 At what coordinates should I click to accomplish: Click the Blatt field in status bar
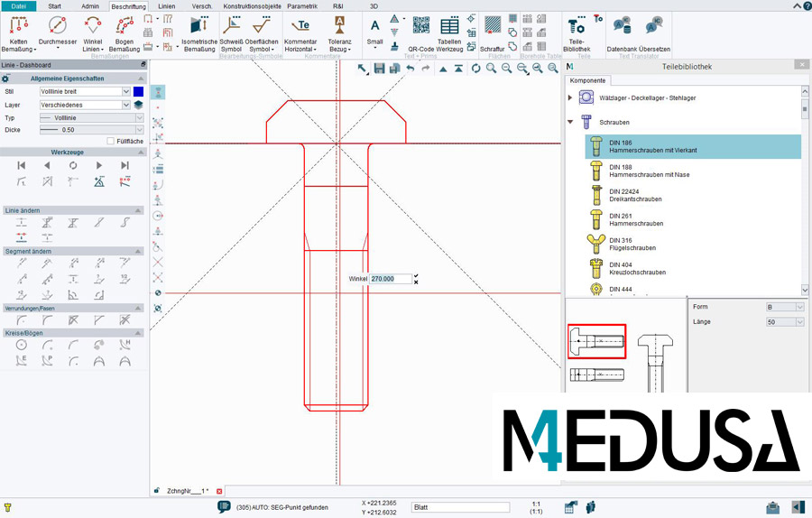460,507
